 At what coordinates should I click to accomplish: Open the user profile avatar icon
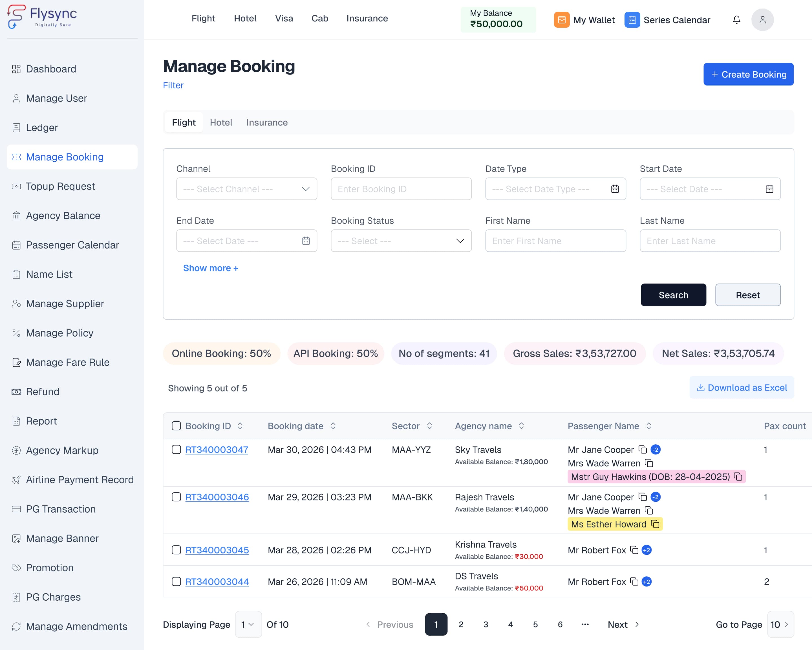tap(762, 19)
